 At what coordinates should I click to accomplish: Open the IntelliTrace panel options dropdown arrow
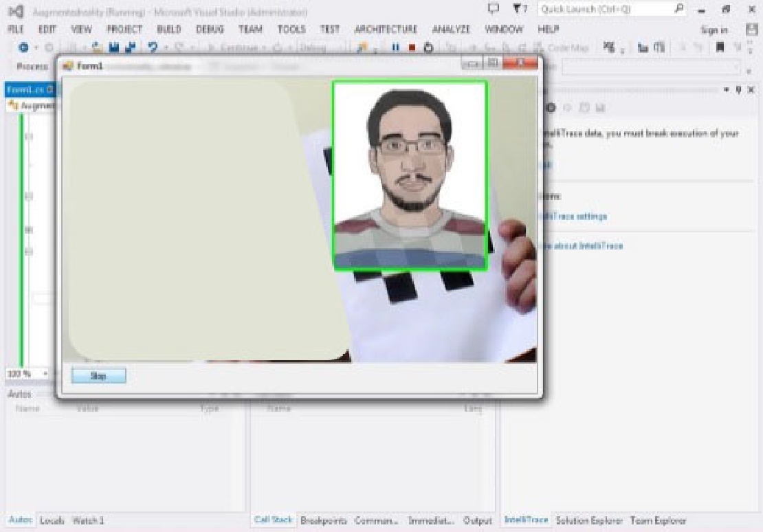point(726,89)
